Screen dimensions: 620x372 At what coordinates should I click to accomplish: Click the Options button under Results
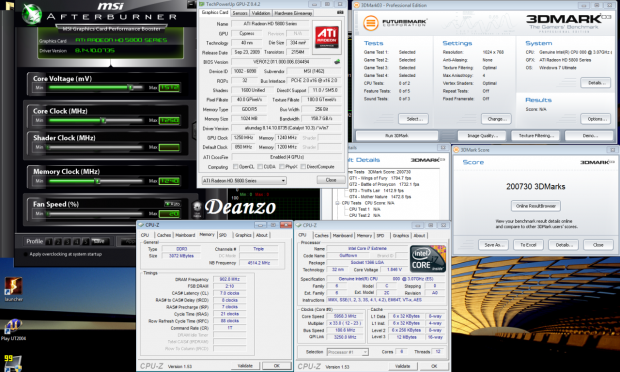[596, 119]
